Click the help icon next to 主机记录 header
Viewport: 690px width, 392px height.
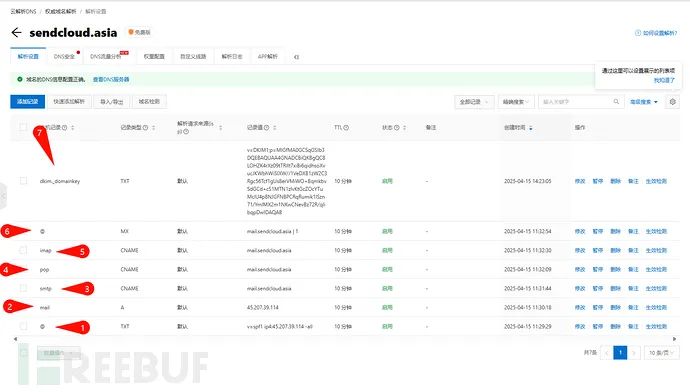(x=65, y=128)
